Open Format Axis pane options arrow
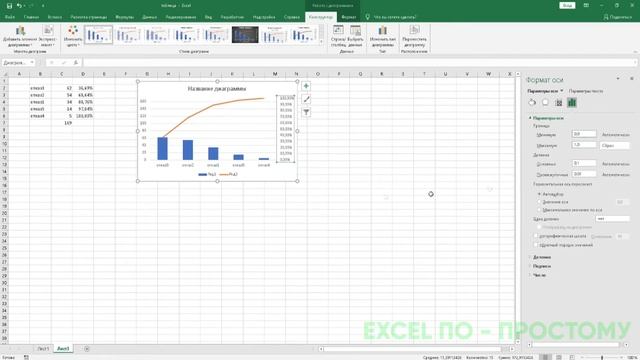 point(618,78)
